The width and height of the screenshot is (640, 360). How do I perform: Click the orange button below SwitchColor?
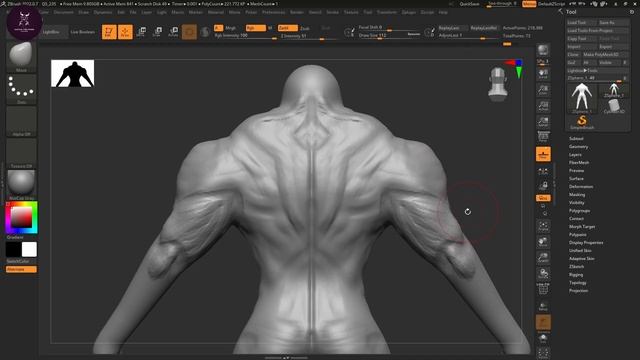click(x=21, y=269)
